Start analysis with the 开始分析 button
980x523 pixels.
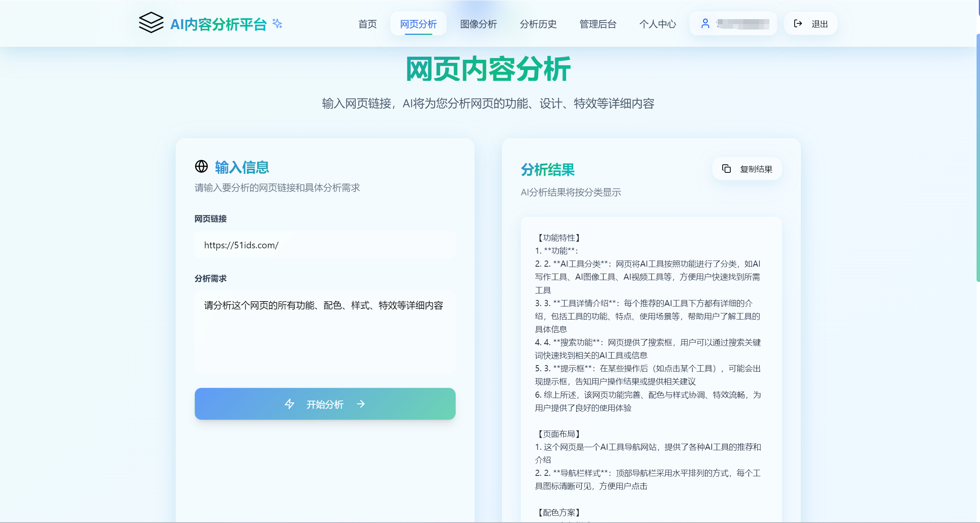[x=325, y=404]
